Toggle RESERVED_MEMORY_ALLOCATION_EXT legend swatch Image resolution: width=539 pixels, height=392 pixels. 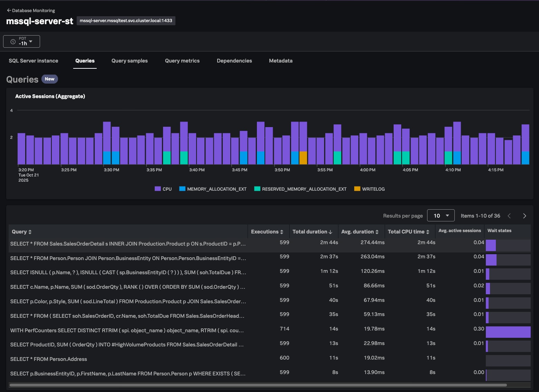tap(257, 189)
